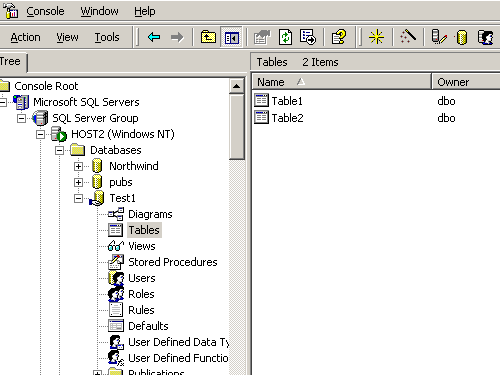Click the Register Server toolbar icon

coord(439,37)
